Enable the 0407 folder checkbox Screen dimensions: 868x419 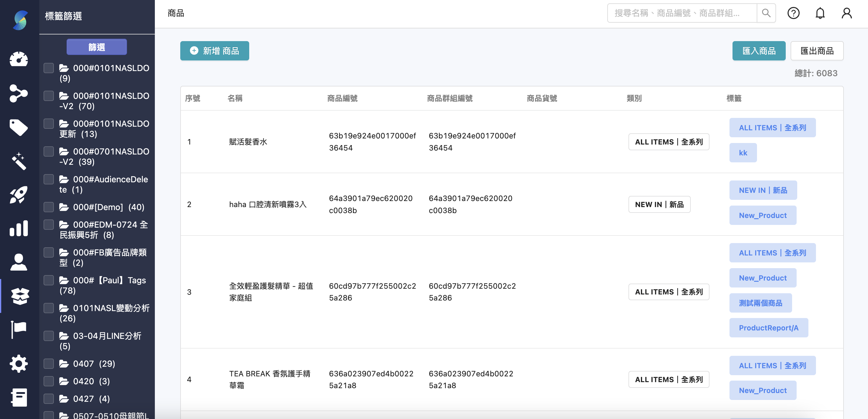48,364
